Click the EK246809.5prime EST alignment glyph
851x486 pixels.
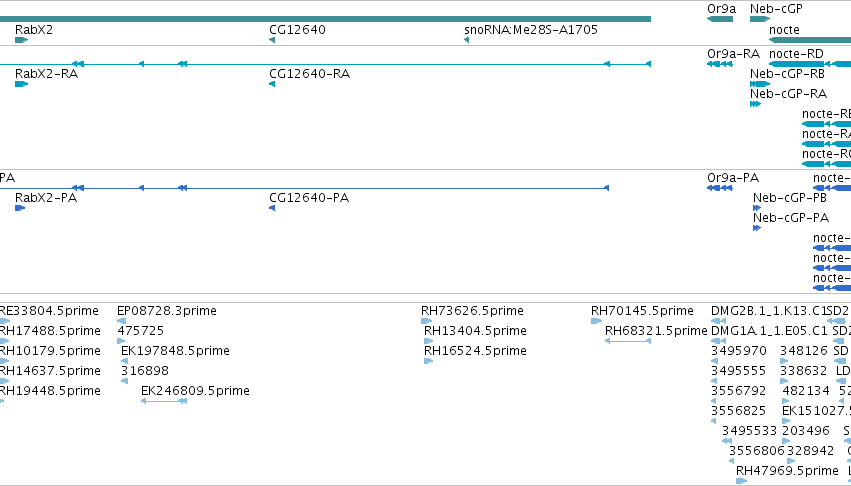click(x=164, y=401)
